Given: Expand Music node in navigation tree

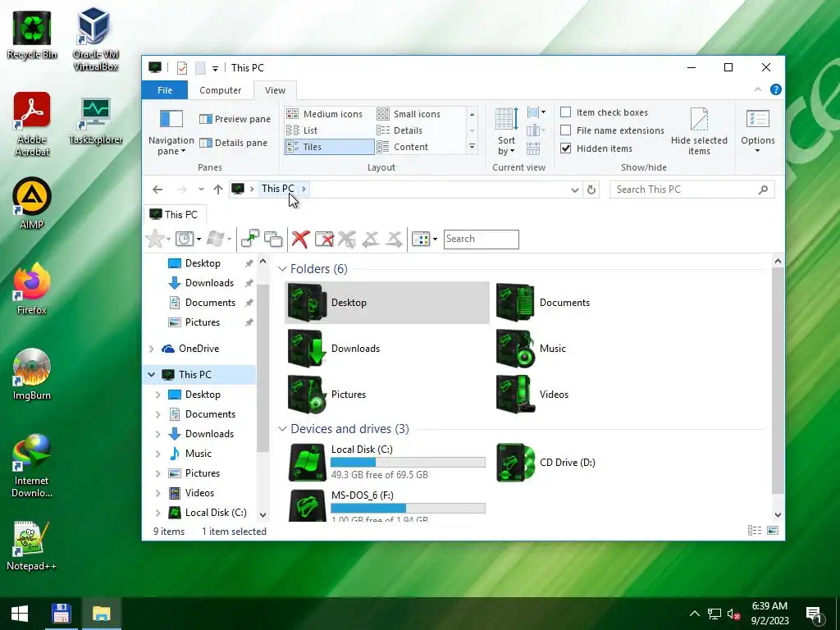Looking at the screenshot, I should coord(158,454).
